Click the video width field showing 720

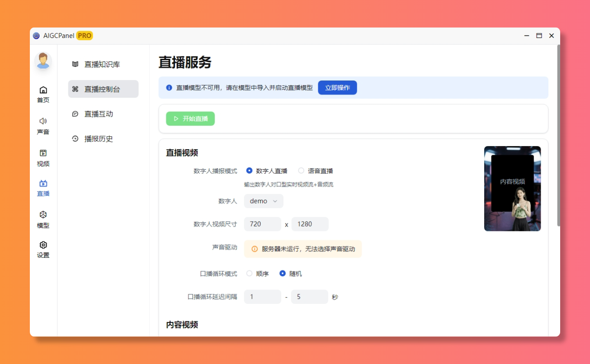click(x=262, y=224)
